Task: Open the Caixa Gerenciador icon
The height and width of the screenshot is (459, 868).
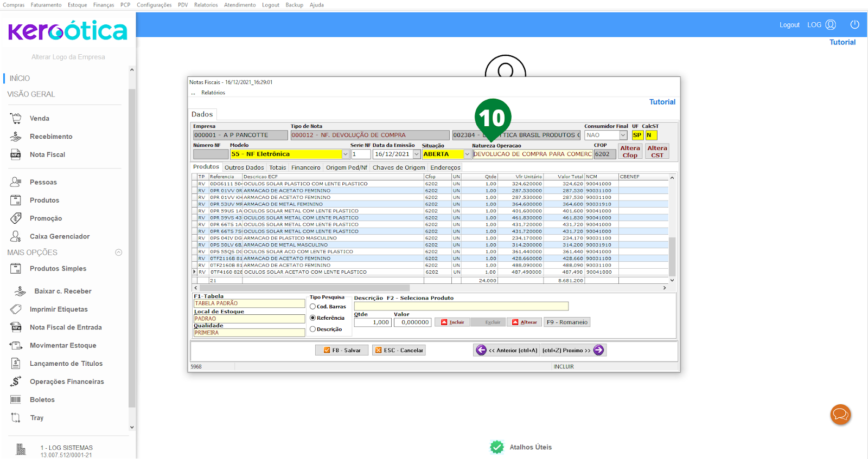Action: pyautogui.click(x=16, y=236)
